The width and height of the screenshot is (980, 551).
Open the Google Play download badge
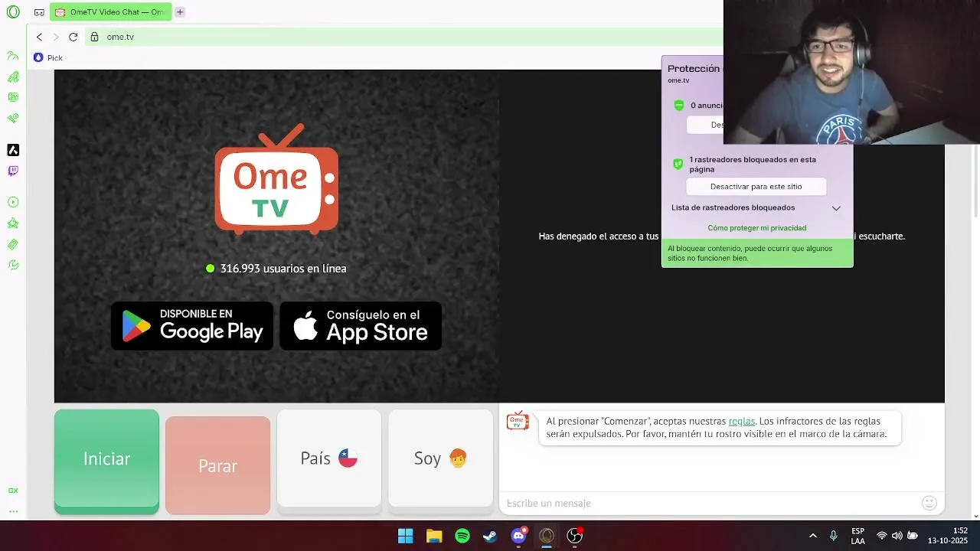(192, 326)
